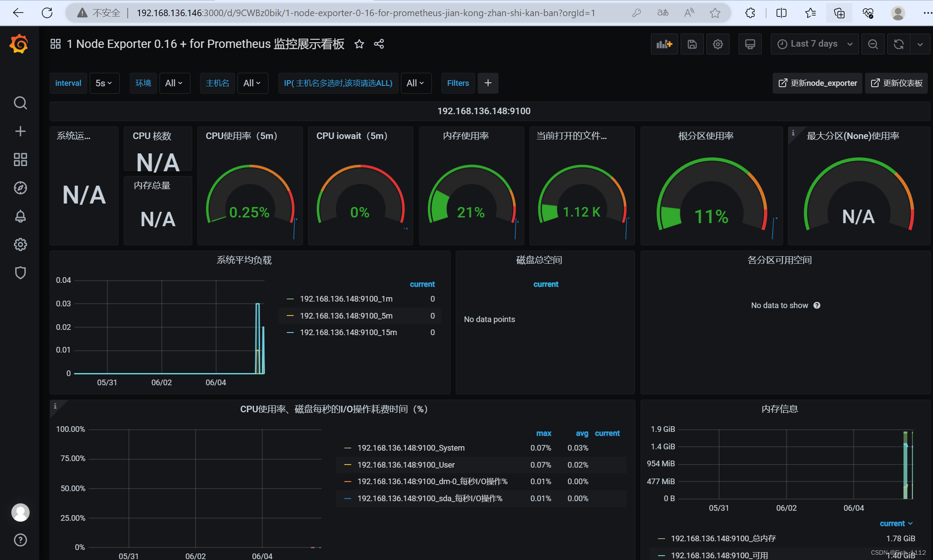Toggle the 总内存 legend series

(x=723, y=539)
